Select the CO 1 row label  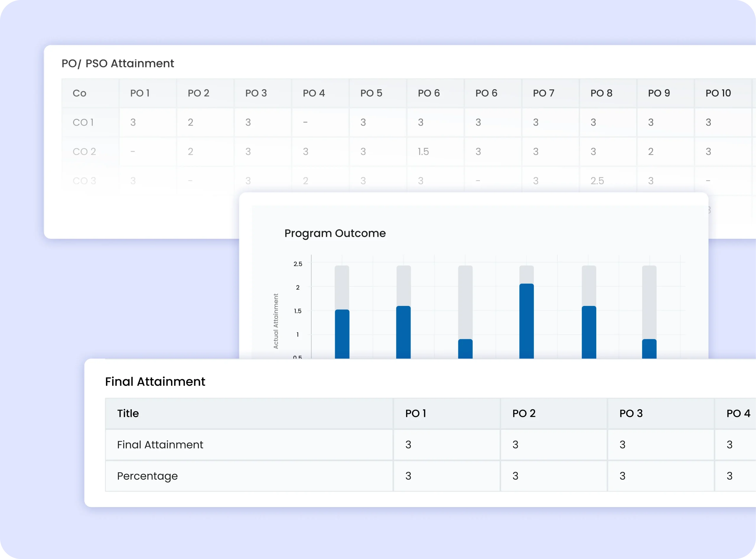[x=83, y=122]
